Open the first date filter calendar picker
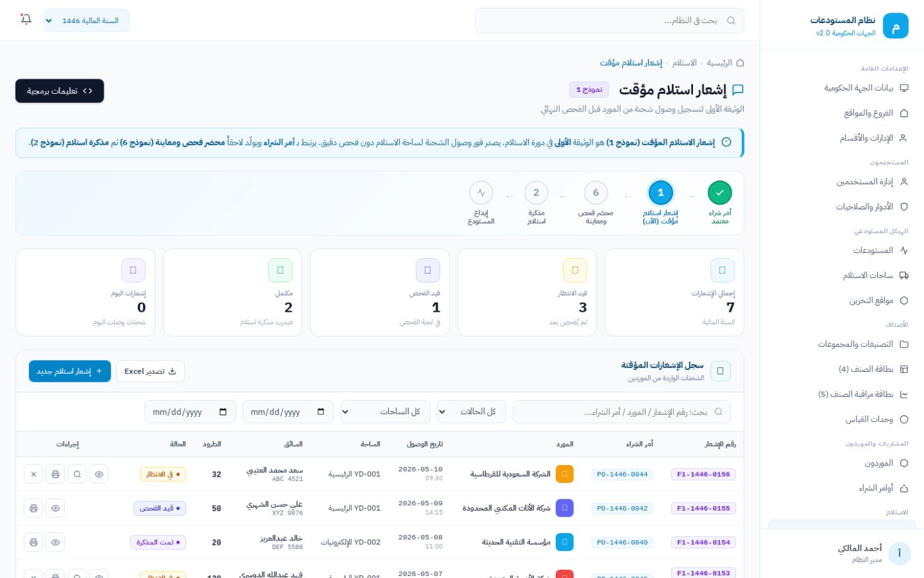 click(321, 412)
